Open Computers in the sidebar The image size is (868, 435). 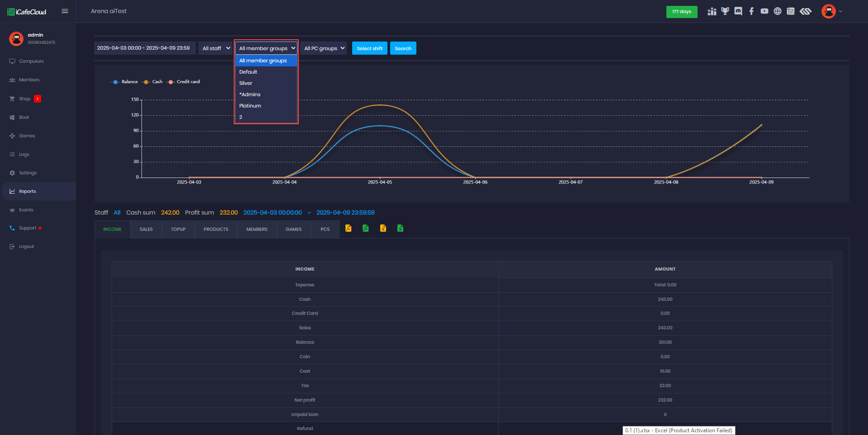[x=31, y=61]
